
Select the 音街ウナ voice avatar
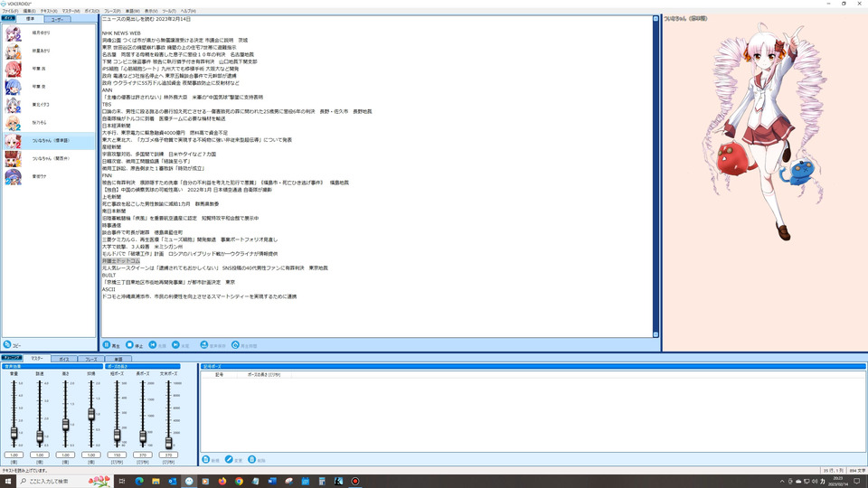coord(13,176)
